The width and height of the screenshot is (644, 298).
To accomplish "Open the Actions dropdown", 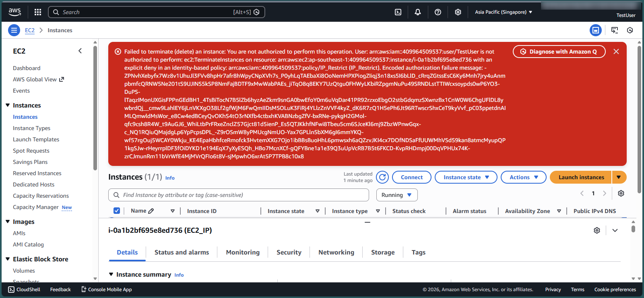I will tap(524, 177).
